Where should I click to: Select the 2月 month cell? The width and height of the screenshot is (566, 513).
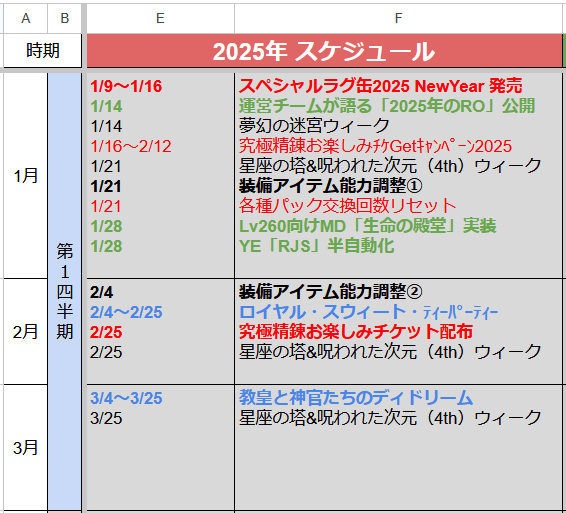click(25, 331)
